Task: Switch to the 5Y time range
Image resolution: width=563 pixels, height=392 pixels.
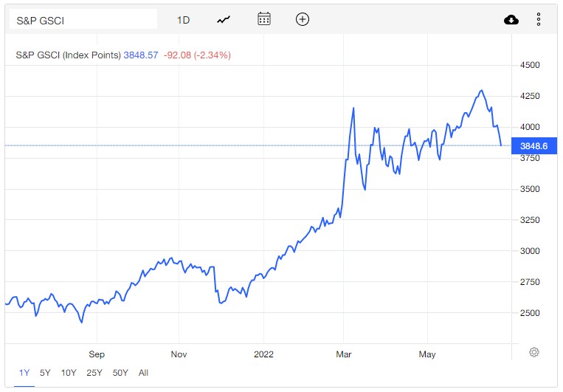Action: click(44, 373)
